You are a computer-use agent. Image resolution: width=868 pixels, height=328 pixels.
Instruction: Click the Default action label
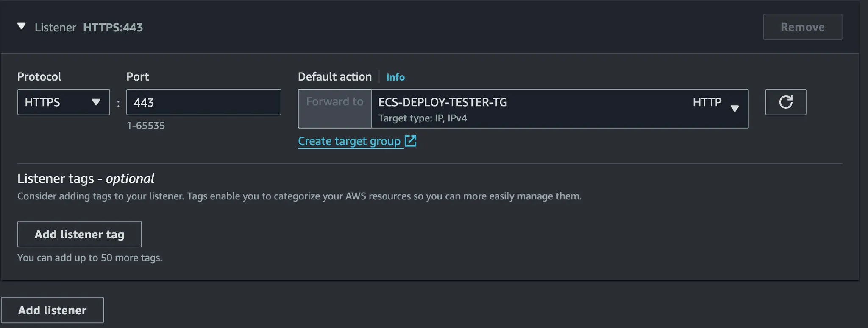tap(334, 77)
